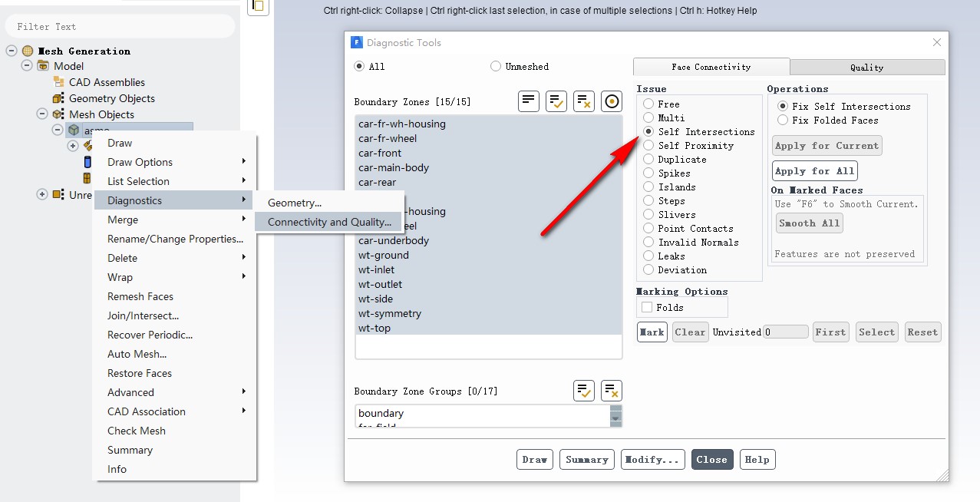
Task: Click the Help button
Action: [x=757, y=460]
